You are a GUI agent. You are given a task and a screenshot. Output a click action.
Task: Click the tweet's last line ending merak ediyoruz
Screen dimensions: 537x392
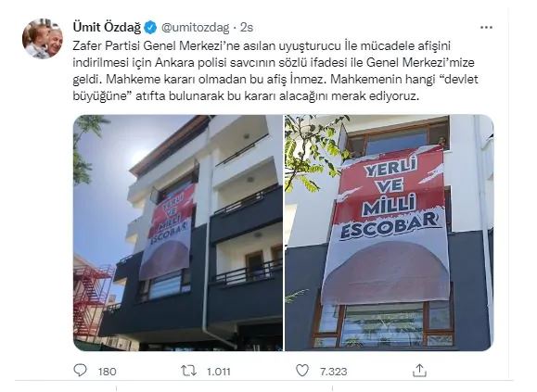246,96
